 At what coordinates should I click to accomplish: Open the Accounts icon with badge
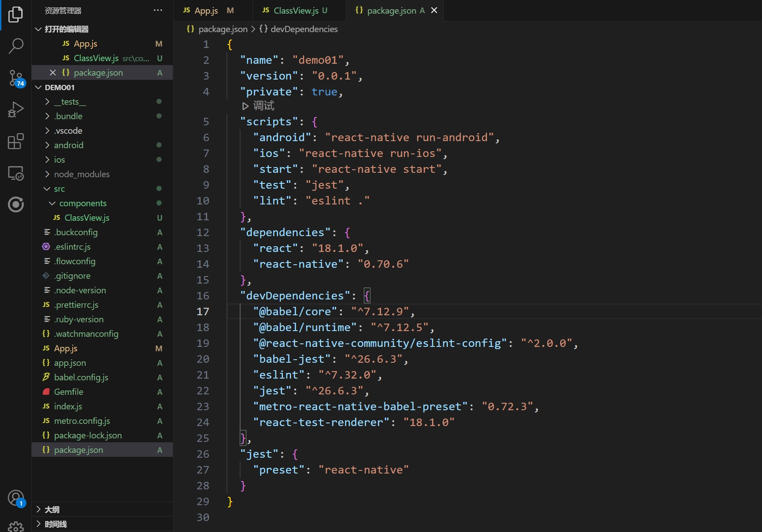(16, 498)
